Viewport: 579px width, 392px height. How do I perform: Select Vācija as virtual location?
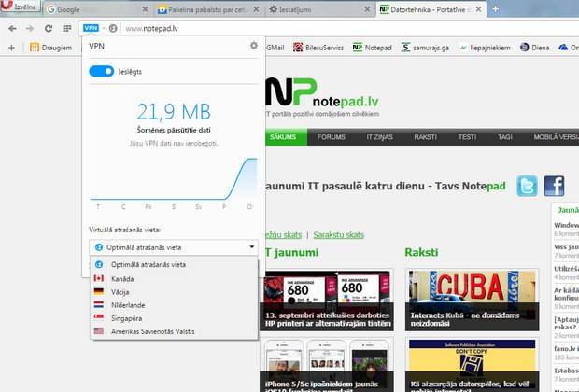click(x=174, y=292)
